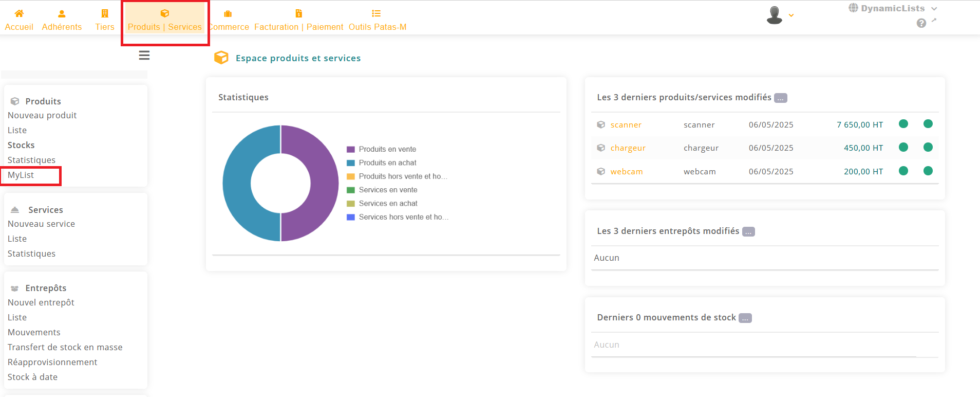Open the Adhérents member icon

62,13
